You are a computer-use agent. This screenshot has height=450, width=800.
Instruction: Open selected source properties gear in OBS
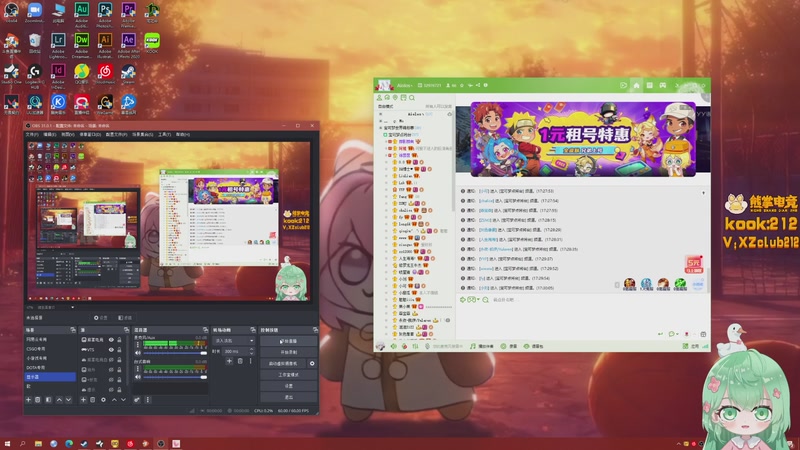click(103, 399)
